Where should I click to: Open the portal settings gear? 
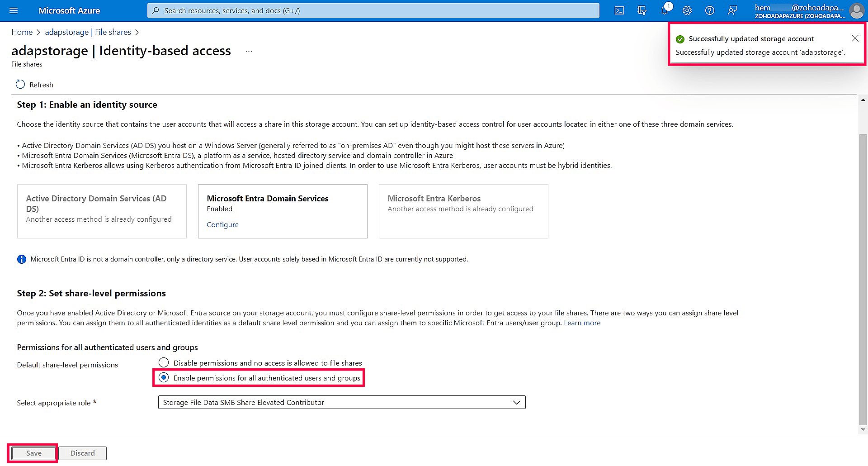pos(687,10)
